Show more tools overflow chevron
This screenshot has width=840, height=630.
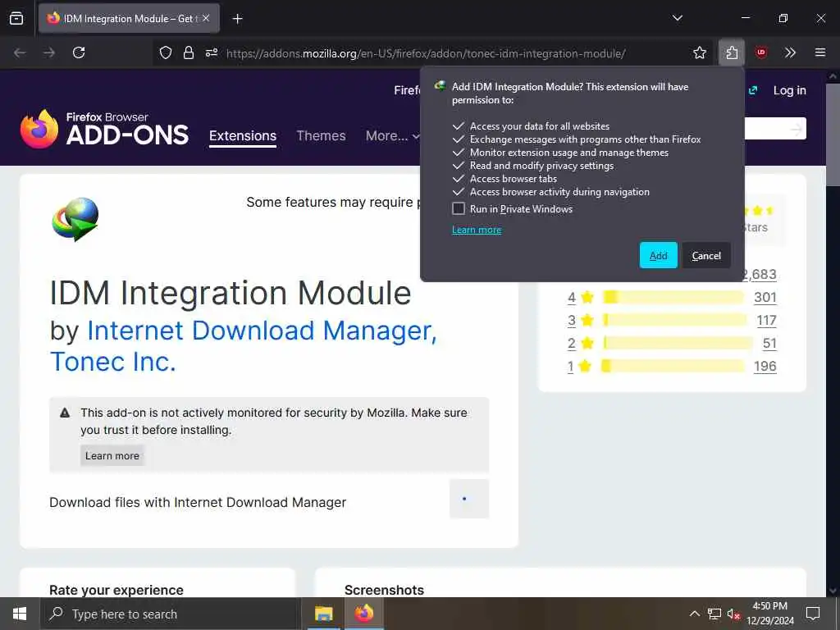pyautogui.click(x=790, y=52)
